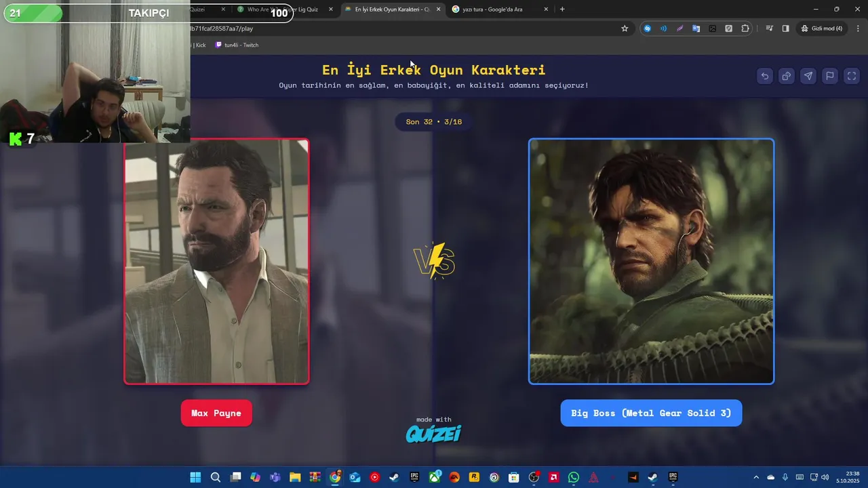Open the Kick bookmark
This screenshot has width=868, height=488.
(199, 45)
